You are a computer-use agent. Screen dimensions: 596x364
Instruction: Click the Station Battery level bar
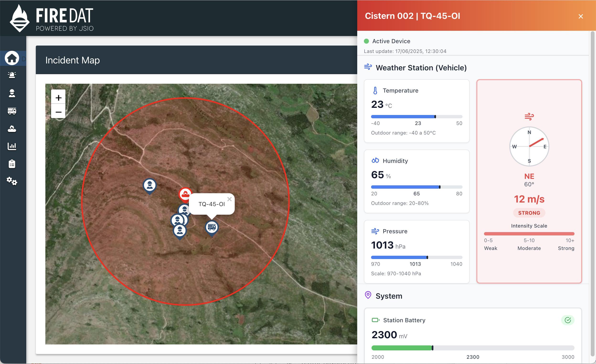[x=473, y=348]
